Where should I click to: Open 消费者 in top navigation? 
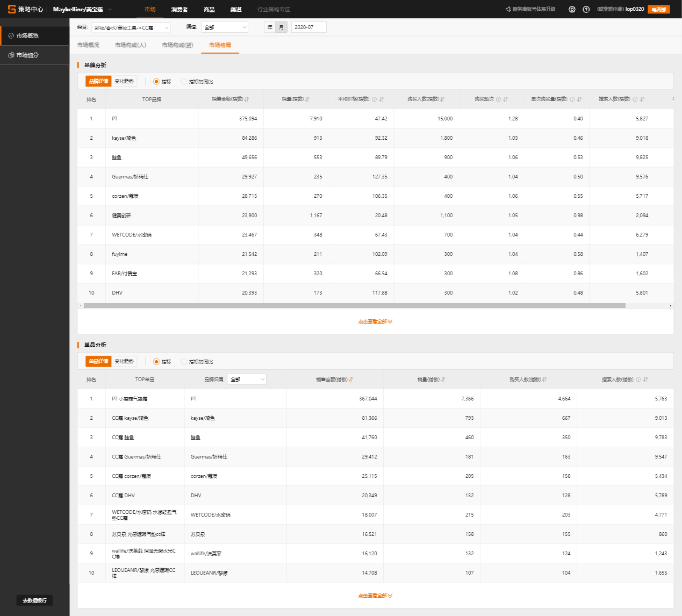pyautogui.click(x=180, y=10)
